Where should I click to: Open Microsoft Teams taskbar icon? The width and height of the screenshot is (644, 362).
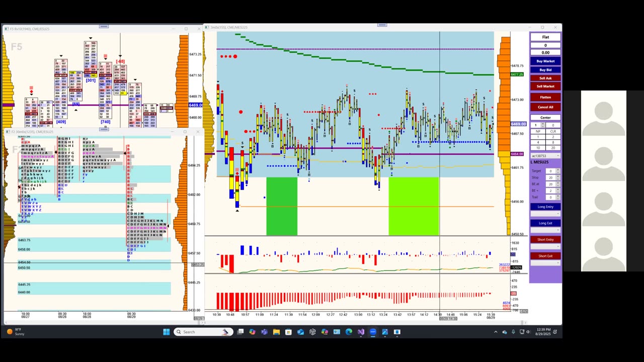click(x=264, y=332)
